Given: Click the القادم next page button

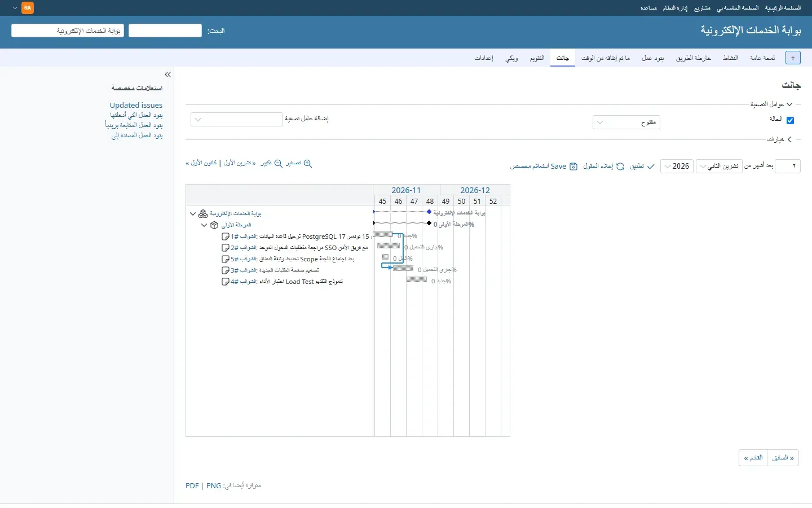Looking at the screenshot, I should [753, 458].
